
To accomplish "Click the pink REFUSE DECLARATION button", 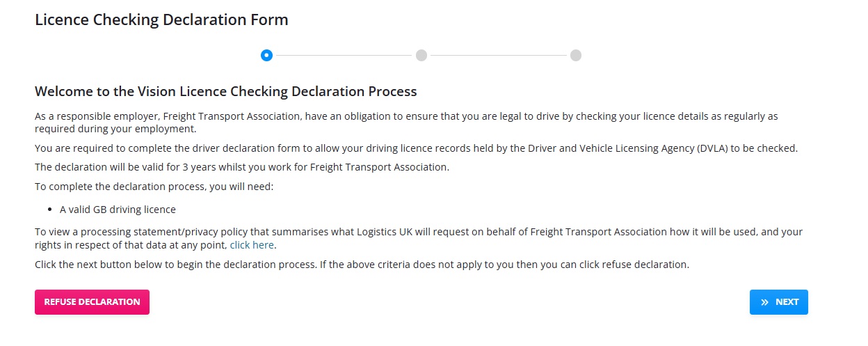I will point(92,302).
